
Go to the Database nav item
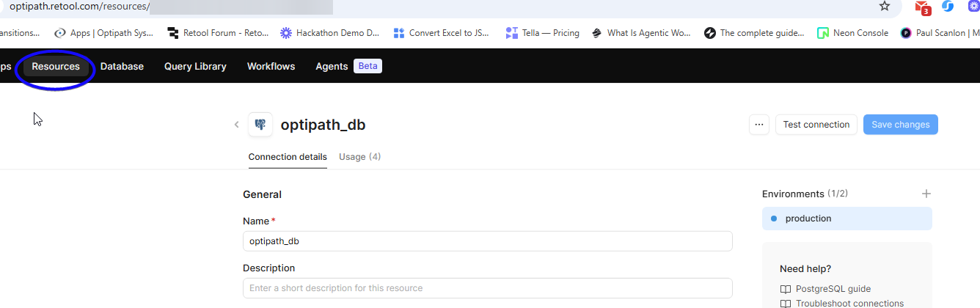[122, 67]
